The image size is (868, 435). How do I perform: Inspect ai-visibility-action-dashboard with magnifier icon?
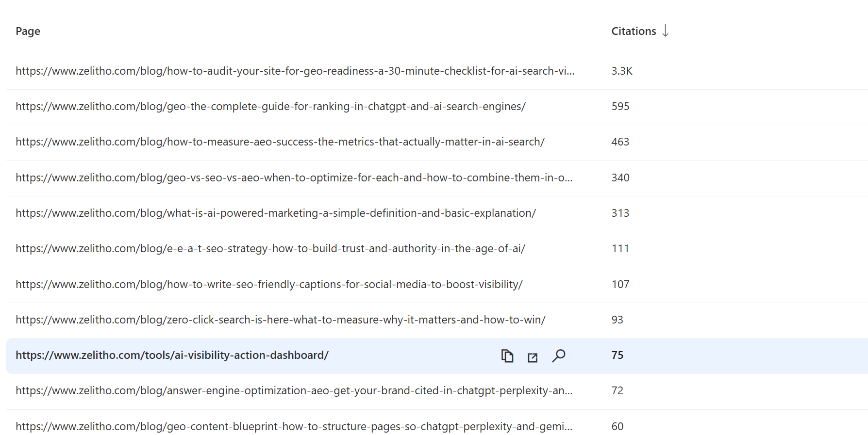click(559, 356)
